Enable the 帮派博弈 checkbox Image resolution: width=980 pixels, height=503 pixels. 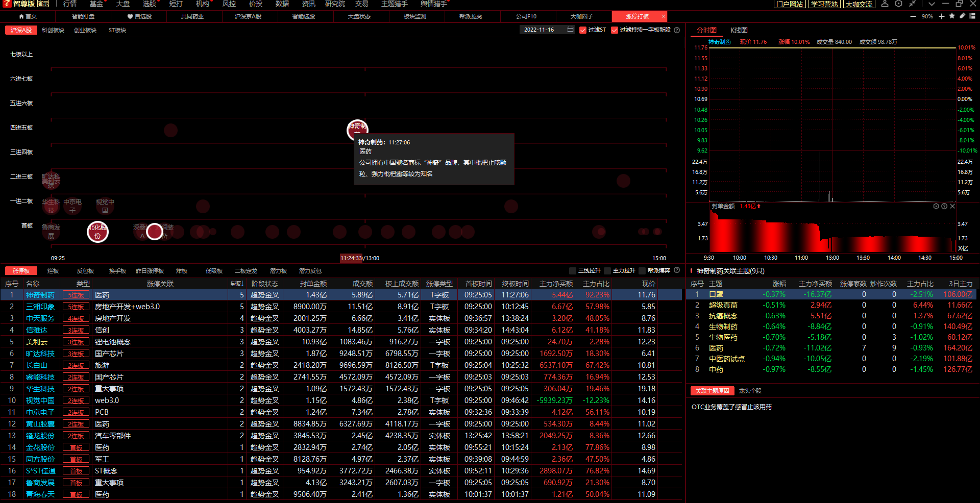click(x=642, y=271)
